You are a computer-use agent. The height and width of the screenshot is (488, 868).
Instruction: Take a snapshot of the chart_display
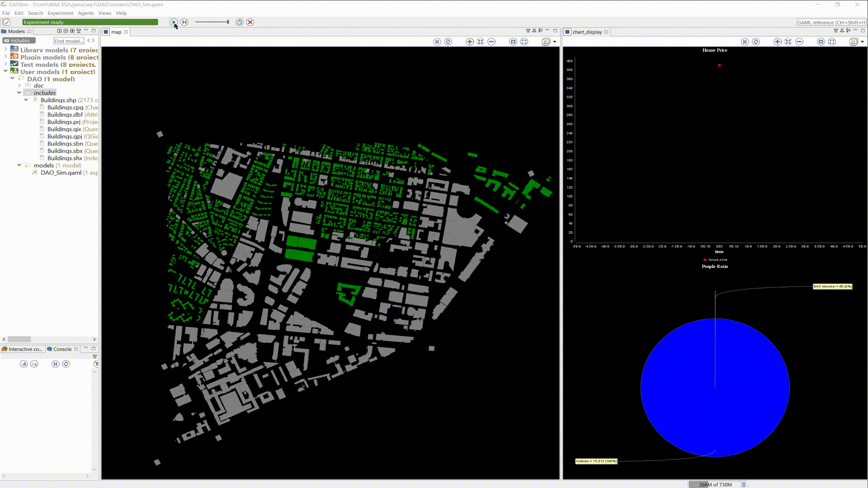821,42
